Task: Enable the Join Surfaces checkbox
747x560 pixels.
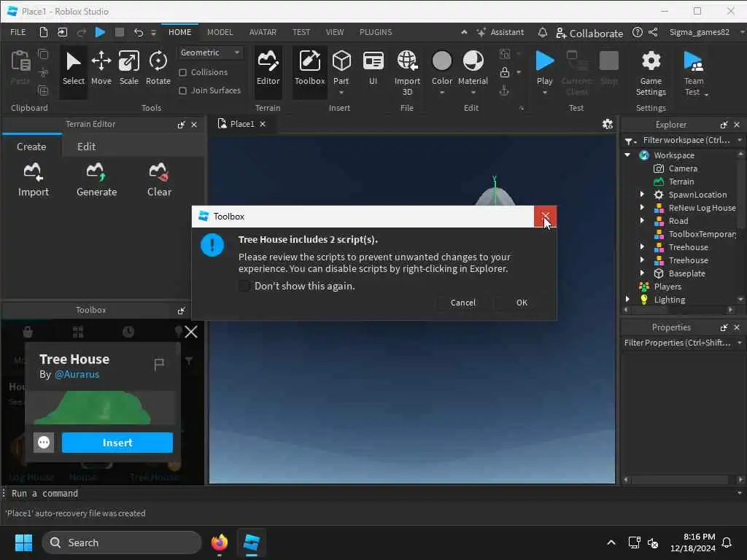Action: click(182, 90)
